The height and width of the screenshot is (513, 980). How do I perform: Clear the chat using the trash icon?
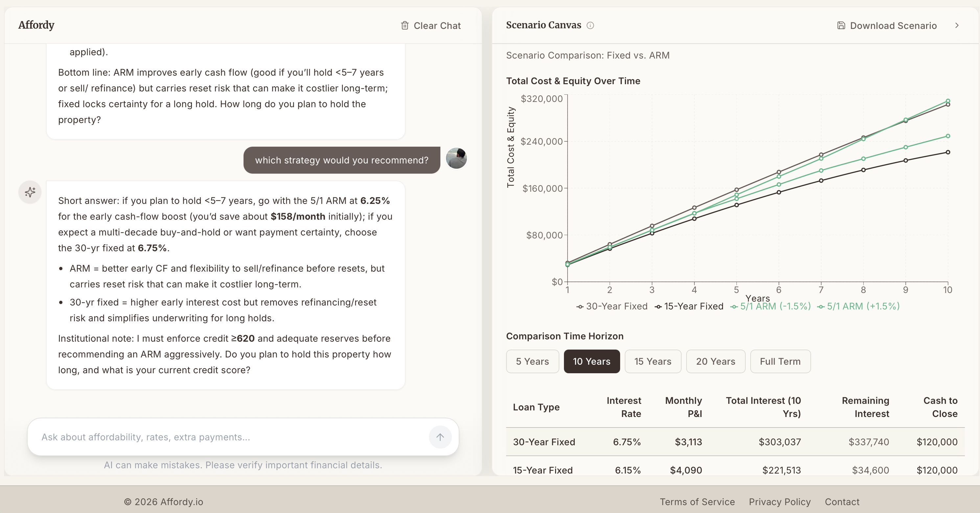pos(405,26)
